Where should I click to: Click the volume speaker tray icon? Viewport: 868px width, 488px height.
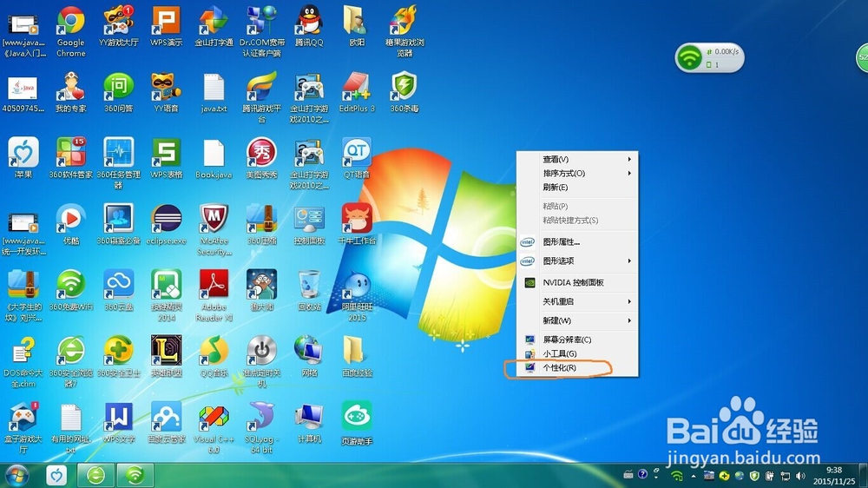coord(800,476)
